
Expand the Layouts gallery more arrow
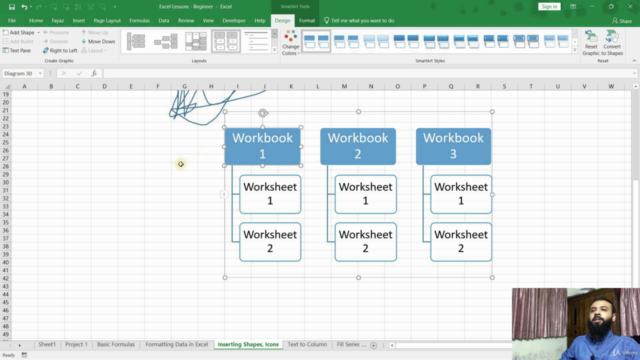pos(274,50)
